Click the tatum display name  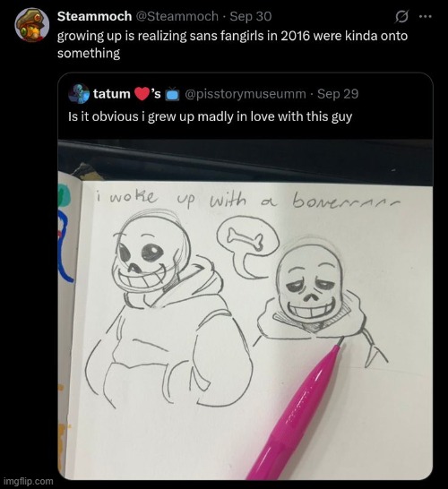tap(112, 93)
